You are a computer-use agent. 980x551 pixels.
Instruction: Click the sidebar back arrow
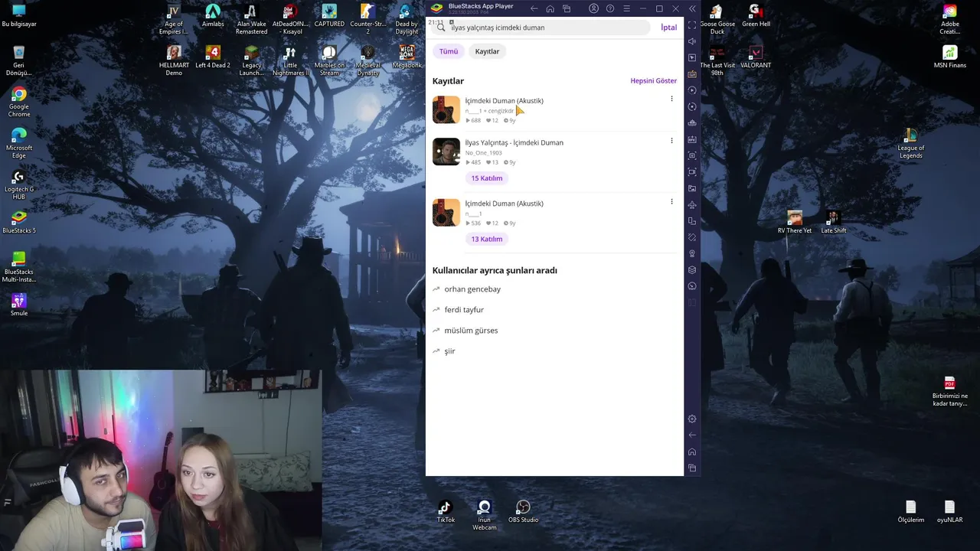(x=692, y=435)
